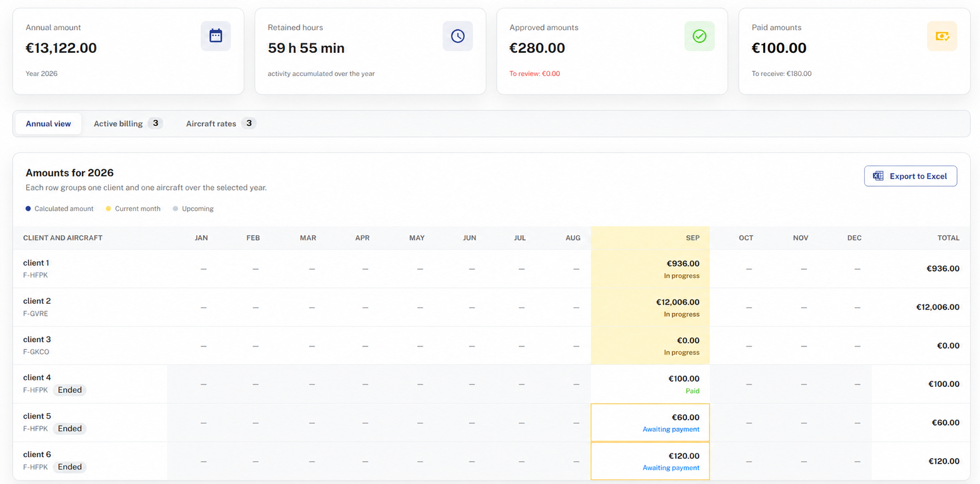Select the client 6 Awaiting payment September cell
This screenshot has height=484, width=980.
(x=650, y=461)
